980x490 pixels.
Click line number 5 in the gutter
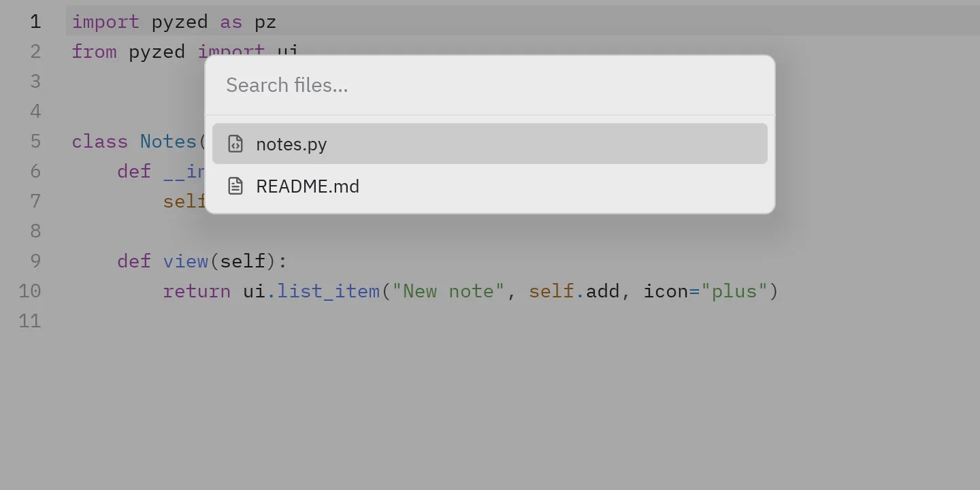point(35,142)
